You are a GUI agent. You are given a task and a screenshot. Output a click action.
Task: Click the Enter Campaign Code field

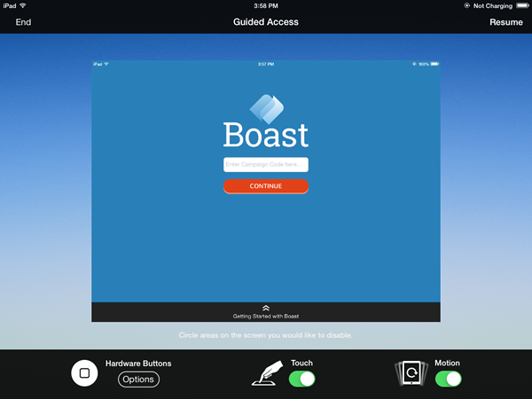266,165
